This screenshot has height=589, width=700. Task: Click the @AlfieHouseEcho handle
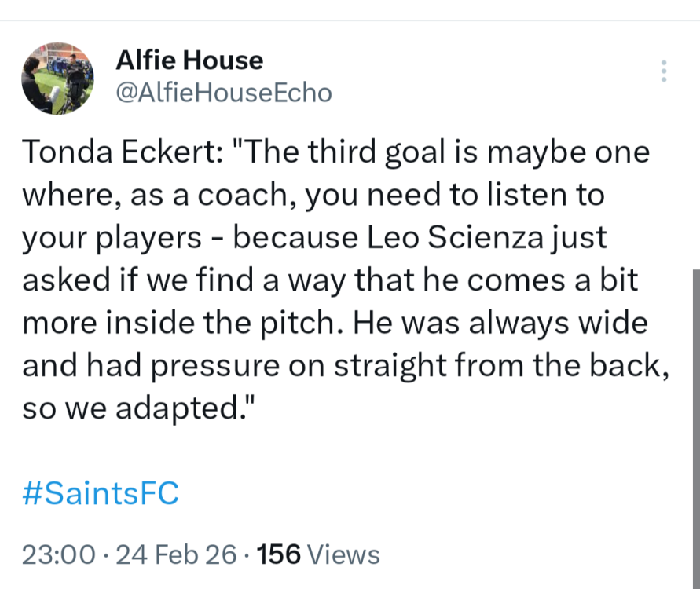tap(224, 93)
